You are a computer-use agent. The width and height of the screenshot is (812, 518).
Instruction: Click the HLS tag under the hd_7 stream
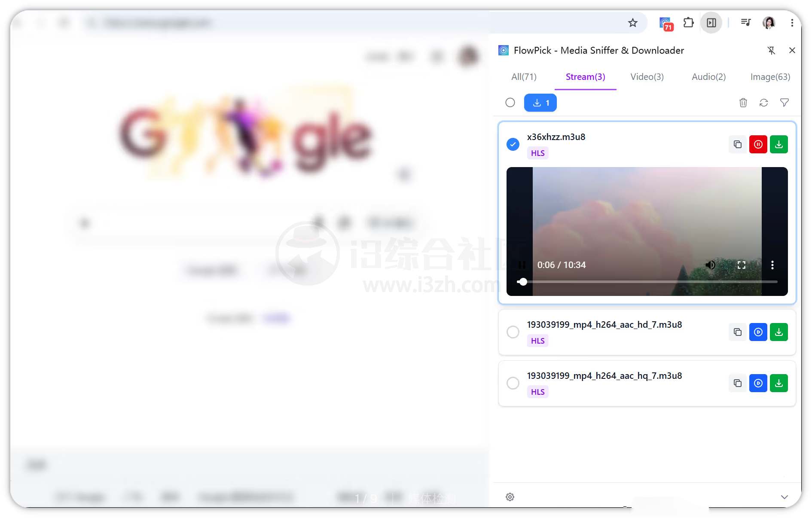click(537, 341)
